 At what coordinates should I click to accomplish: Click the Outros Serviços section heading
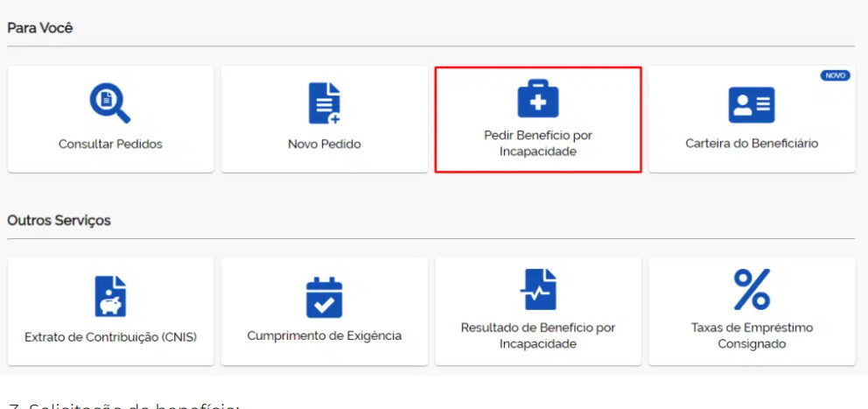point(59,221)
